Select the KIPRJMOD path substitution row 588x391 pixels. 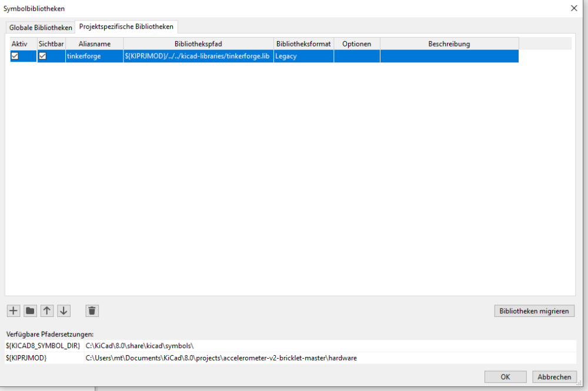tap(221, 357)
